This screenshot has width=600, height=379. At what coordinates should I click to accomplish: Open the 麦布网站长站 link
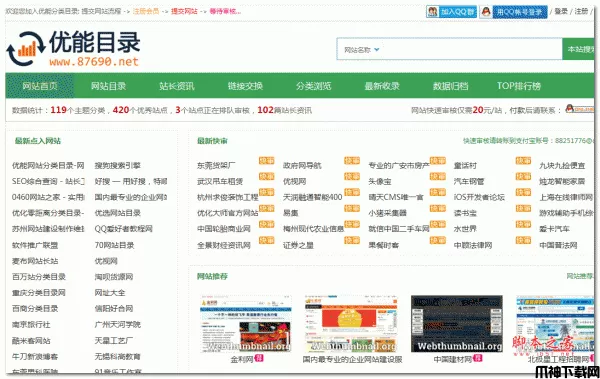pos(35,261)
